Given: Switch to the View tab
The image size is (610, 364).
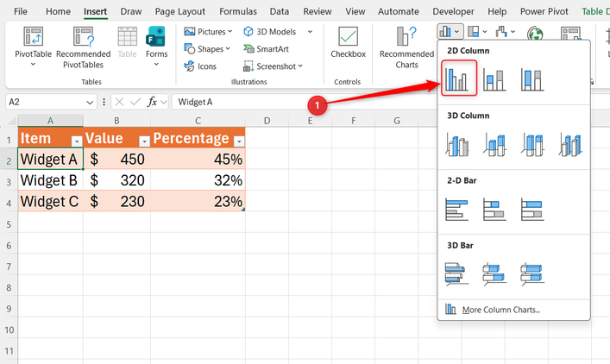Looking at the screenshot, I should pos(355,12).
